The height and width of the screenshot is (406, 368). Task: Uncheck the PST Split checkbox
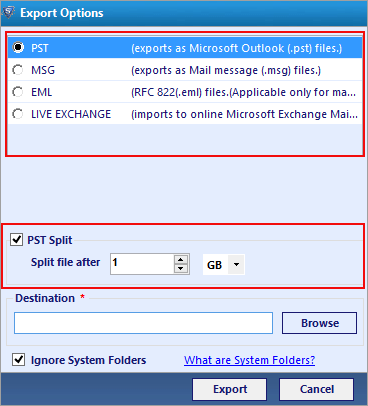(16, 240)
